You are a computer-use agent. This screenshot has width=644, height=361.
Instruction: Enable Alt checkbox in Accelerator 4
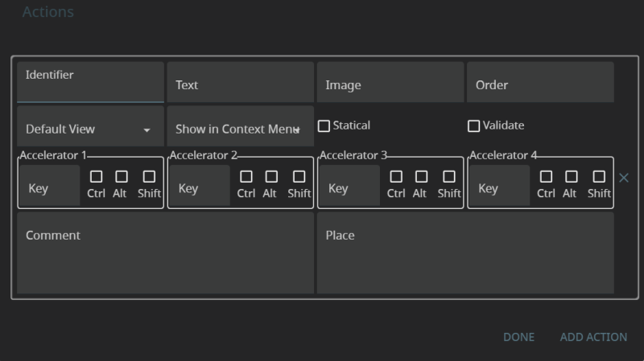coord(571,177)
